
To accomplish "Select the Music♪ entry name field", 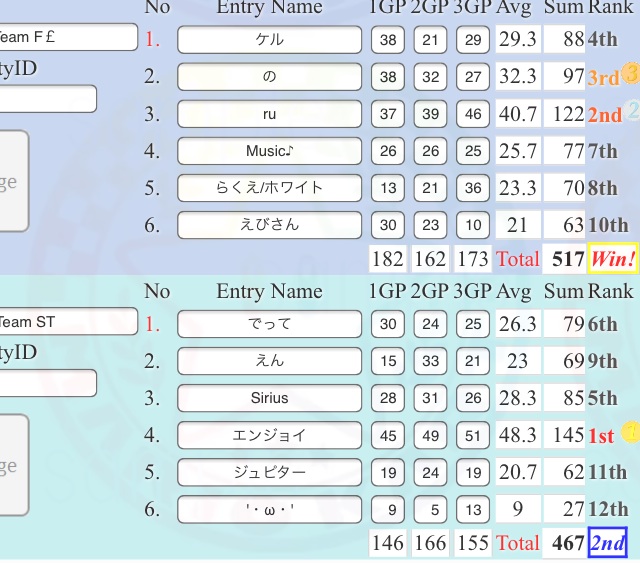I will 269,151.
